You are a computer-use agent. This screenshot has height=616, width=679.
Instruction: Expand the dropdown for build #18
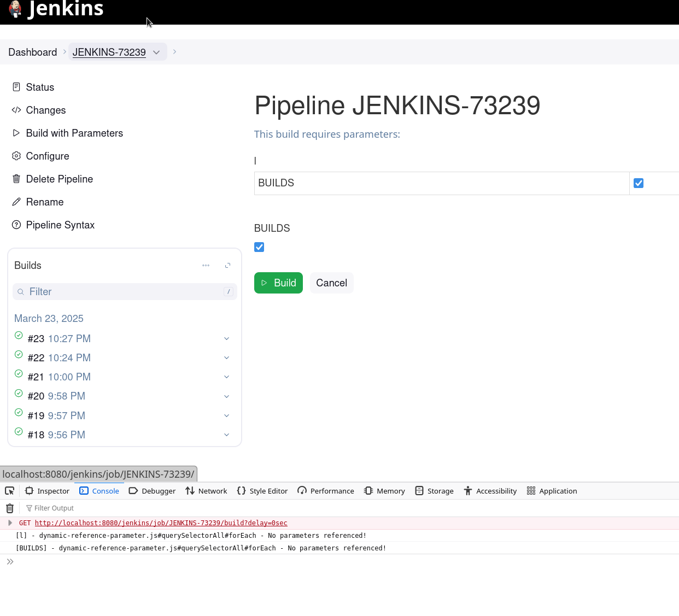click(226, 435)
